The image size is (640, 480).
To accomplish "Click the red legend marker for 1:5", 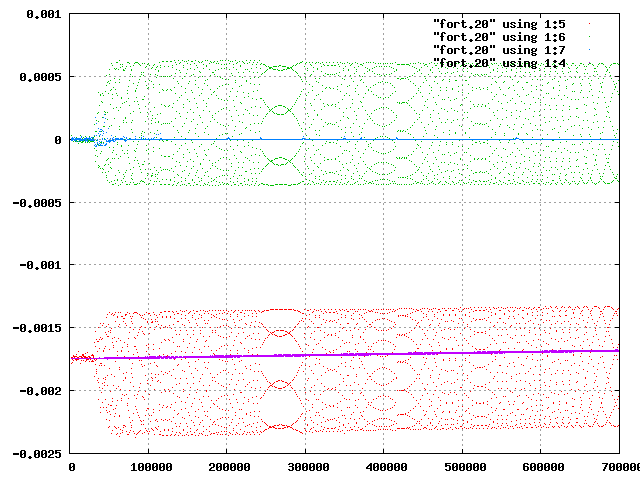I will (x=589, y=24).
